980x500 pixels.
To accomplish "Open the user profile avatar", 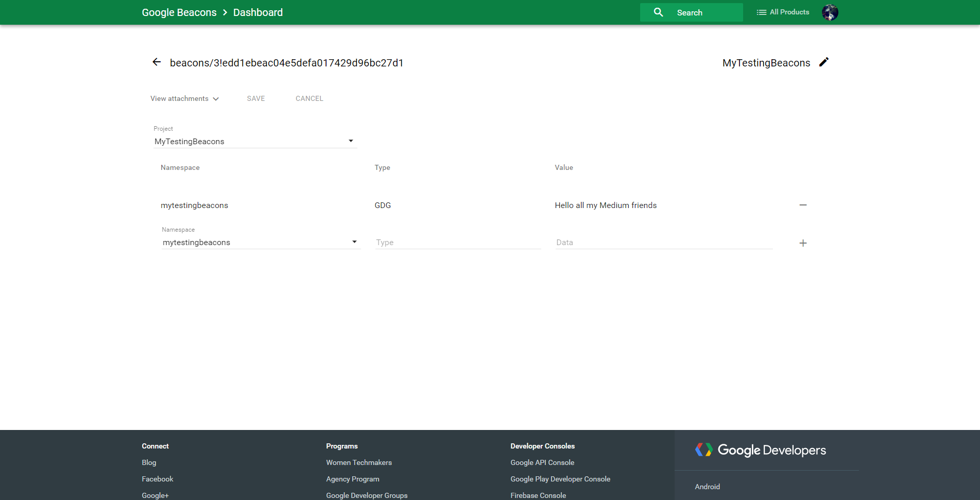I will tap(830, 12).
